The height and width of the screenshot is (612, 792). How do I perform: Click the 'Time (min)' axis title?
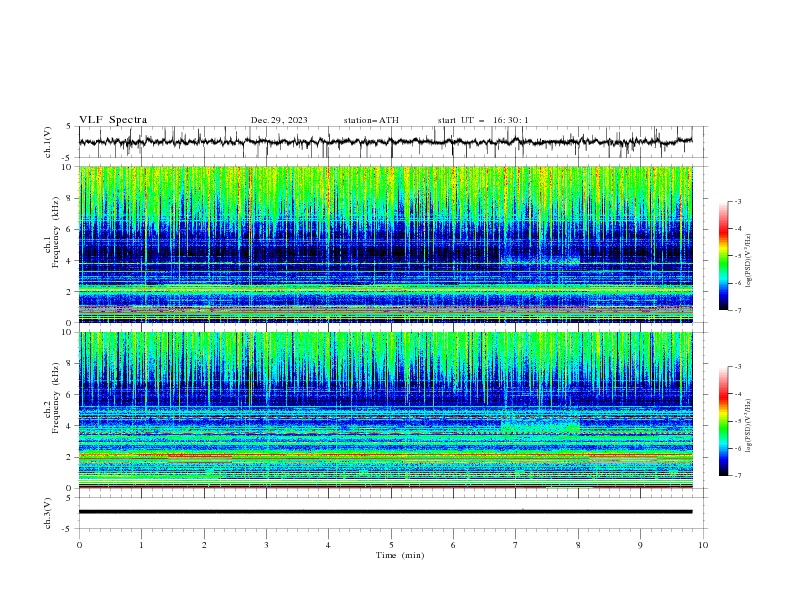400,555
